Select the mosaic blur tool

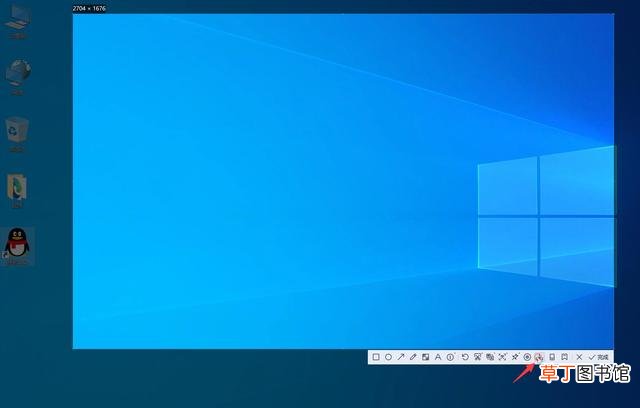coord(425,357)
